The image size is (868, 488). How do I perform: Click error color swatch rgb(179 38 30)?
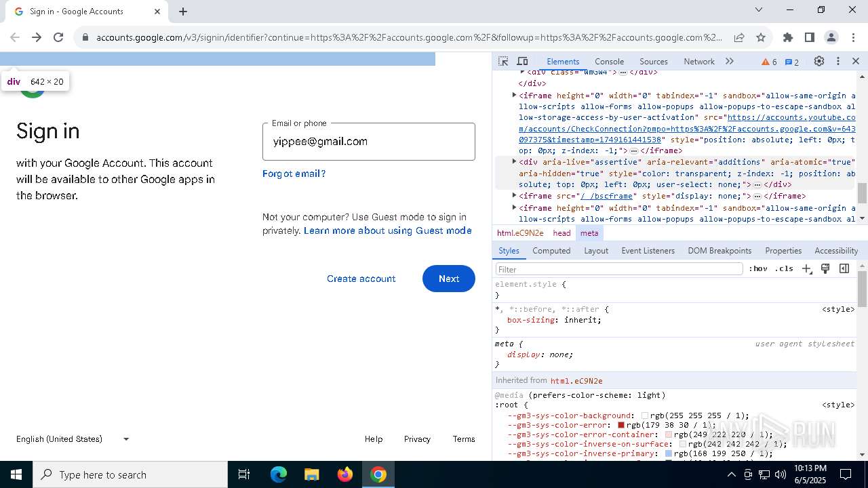pyautogui.click(x=620, y=425)
